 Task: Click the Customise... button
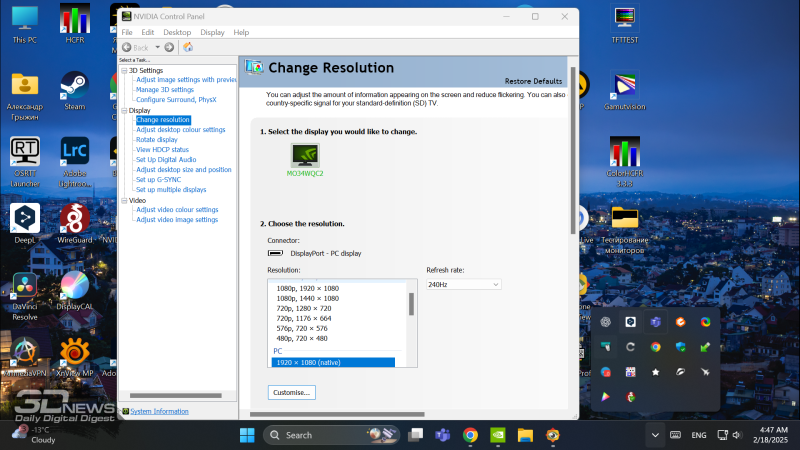[x=292, y=392]
